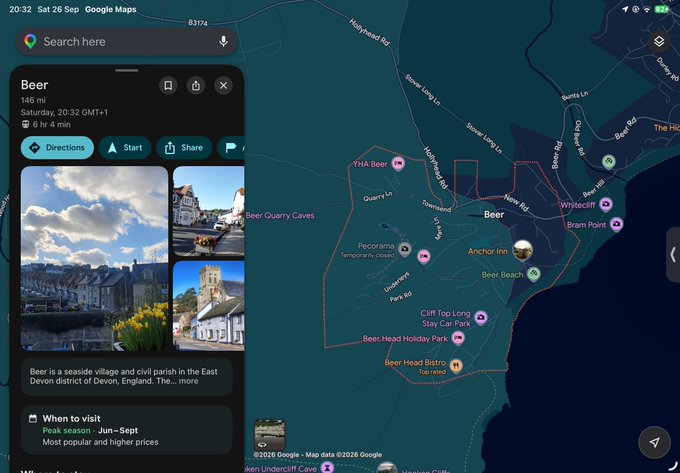Expand the side panel chevron handle
This screenshot has height=473, width=680.
673,255
